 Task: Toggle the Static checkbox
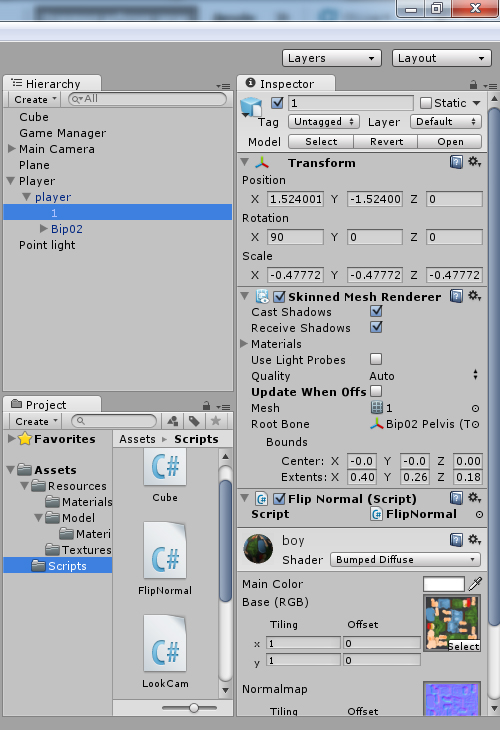(426, 102)
